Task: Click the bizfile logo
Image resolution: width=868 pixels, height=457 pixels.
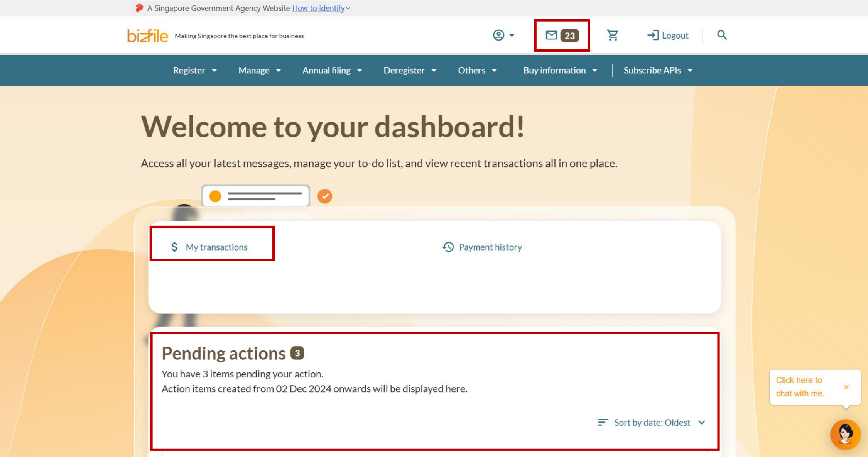Action: point(148,36)
